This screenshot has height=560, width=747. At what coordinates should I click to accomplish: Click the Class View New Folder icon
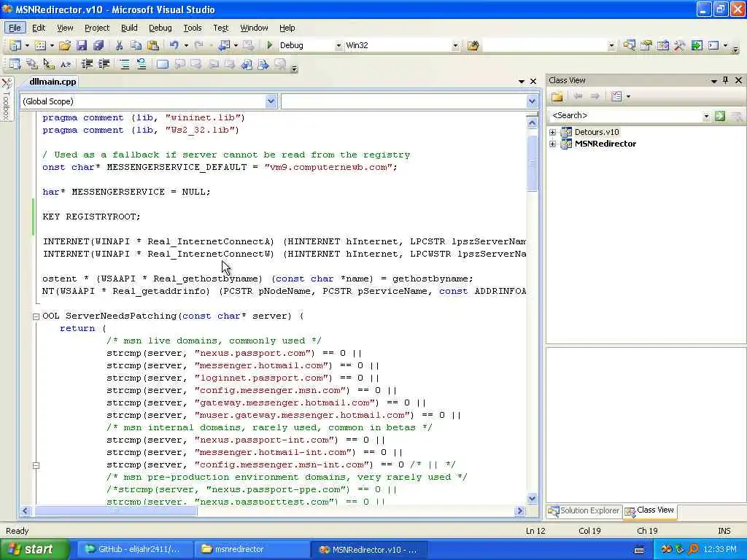[x=557, y=97]
